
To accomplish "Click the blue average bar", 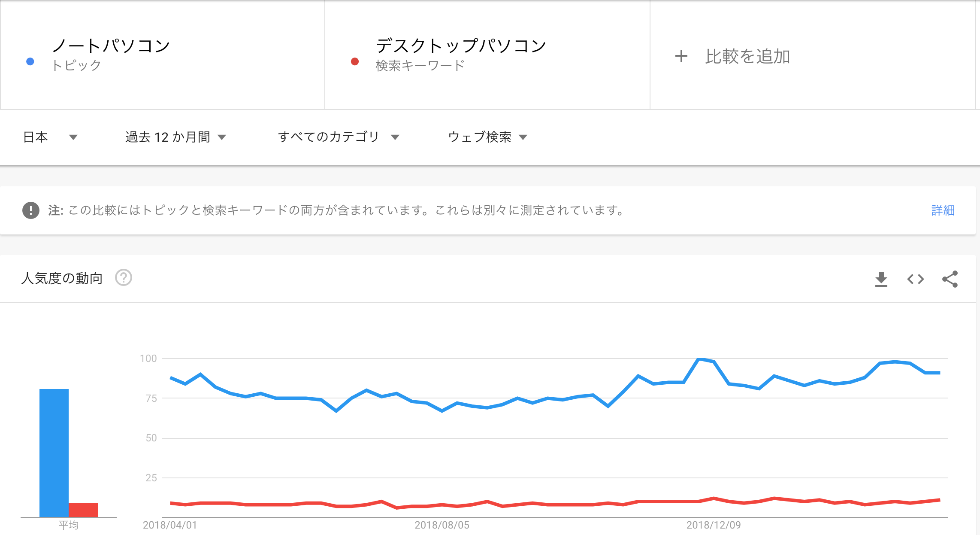I will click(54, 453).
